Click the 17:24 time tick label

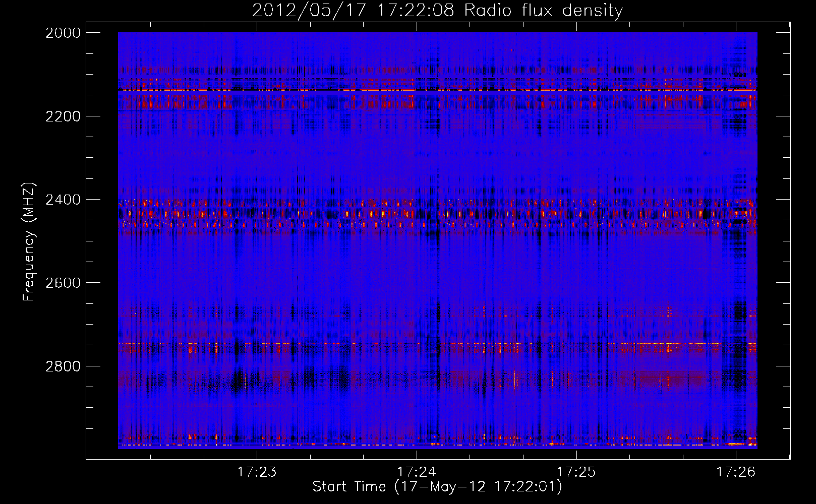[x=417, y=472]
